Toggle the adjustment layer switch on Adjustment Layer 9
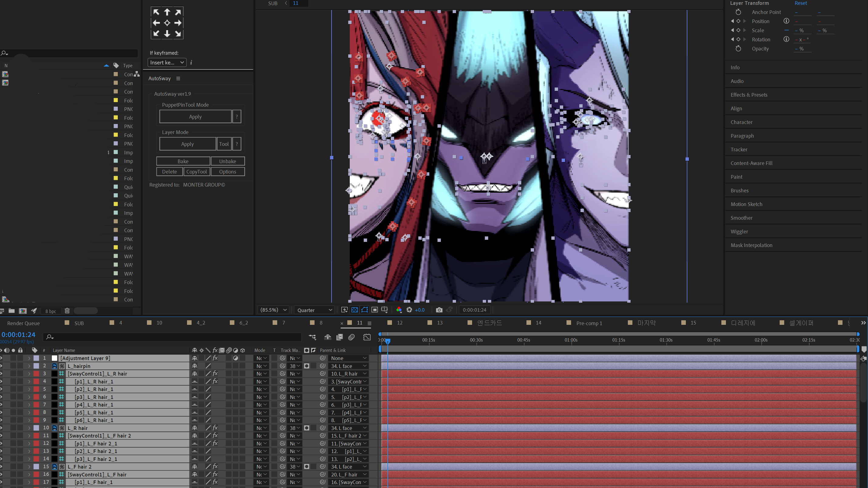This screenshot has width=868, height=488. 236,358
